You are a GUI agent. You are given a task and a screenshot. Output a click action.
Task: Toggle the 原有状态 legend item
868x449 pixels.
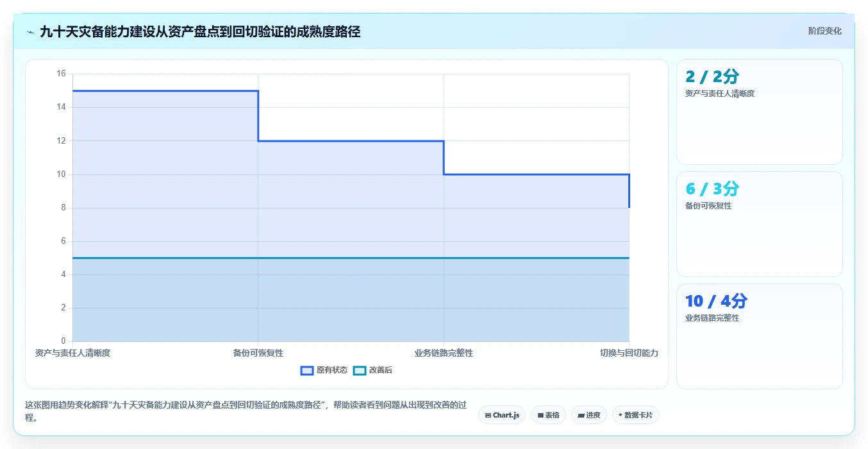click(324, 370)
